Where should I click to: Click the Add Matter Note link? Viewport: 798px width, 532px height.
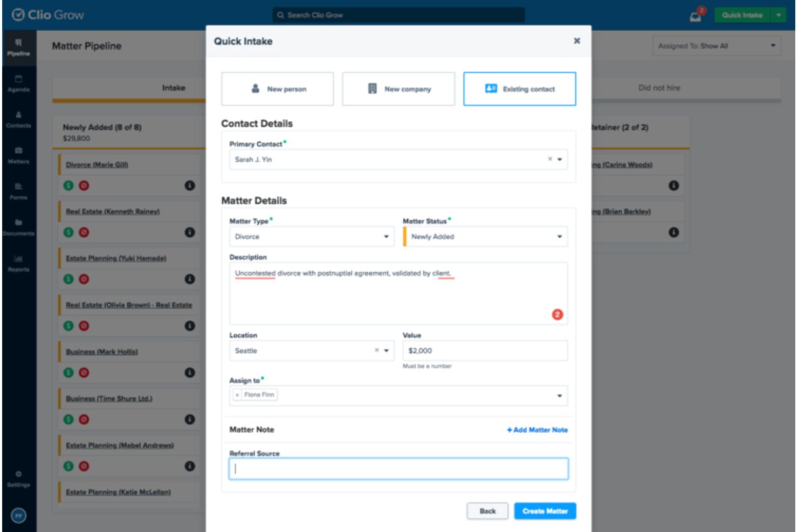(x=537, y=430)
